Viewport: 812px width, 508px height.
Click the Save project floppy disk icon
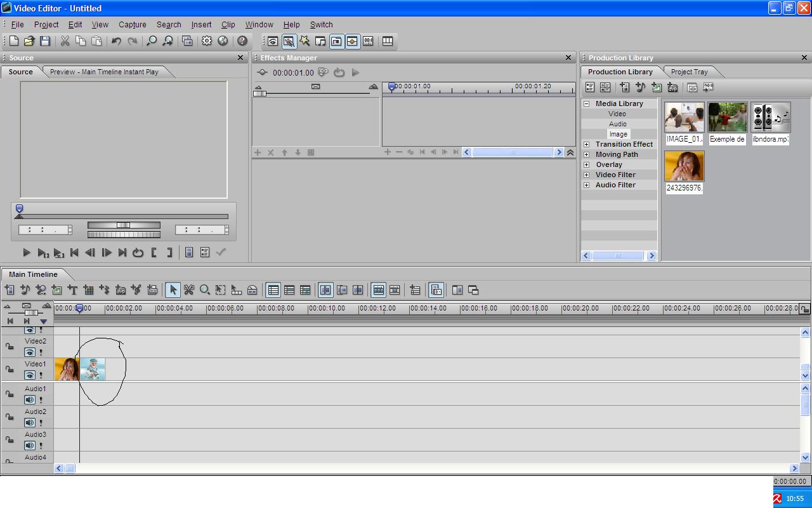tap(45, 41)
